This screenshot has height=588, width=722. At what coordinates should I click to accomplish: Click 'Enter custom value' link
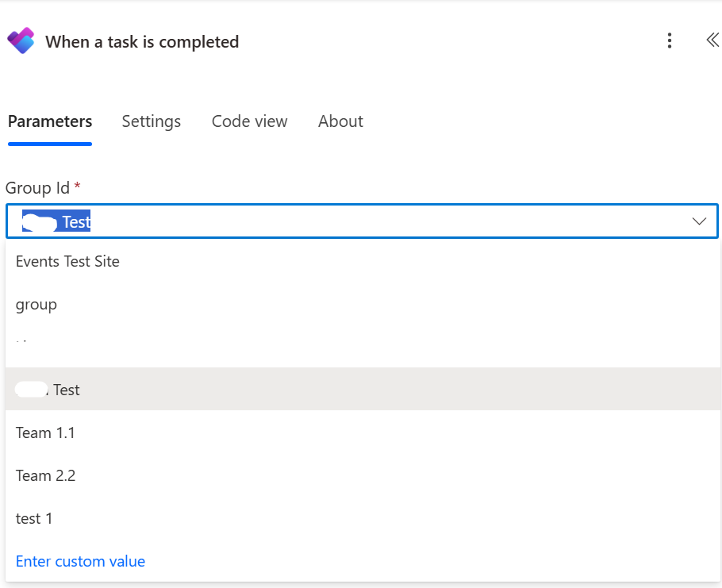(81, 561)
